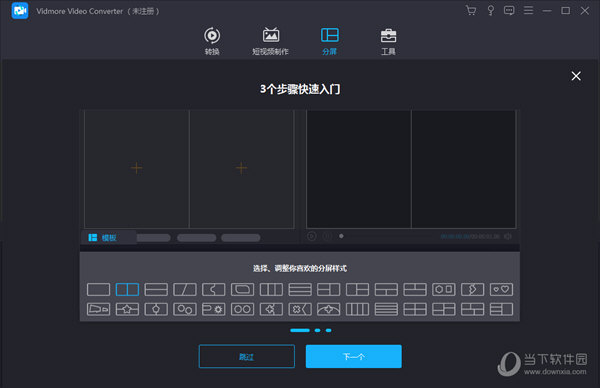600x388 pixels.
Task: Choose the pill and gear shapes template
Action: 214,309
